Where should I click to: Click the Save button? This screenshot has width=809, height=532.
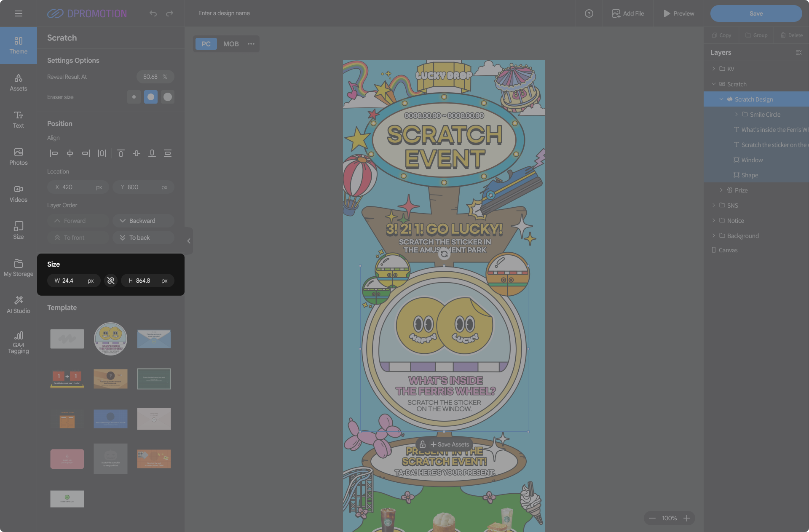pos(756,13)
